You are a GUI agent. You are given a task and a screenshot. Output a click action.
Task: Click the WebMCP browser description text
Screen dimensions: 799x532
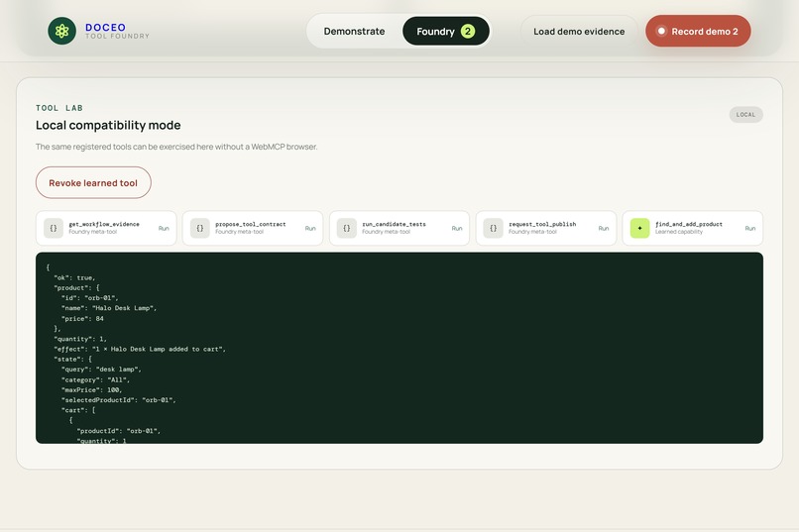(x=176, y=147)
